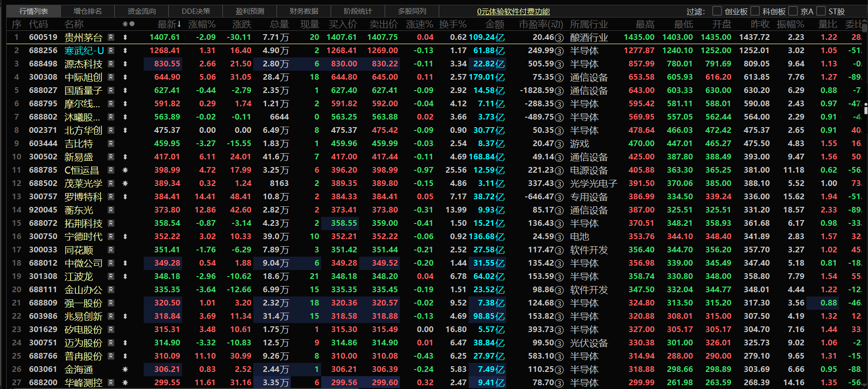Open the 增仓排名 tab

click(88, 11)
